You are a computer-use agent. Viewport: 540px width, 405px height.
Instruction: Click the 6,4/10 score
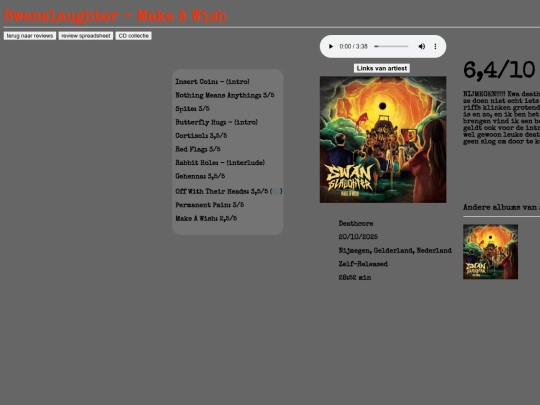[x=499, y=70]
